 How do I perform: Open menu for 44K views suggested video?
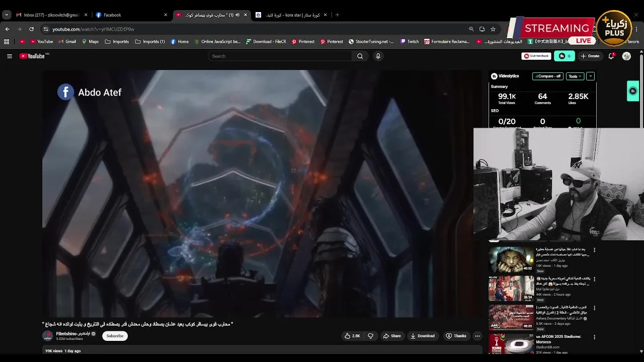click(x=594, y=279)
